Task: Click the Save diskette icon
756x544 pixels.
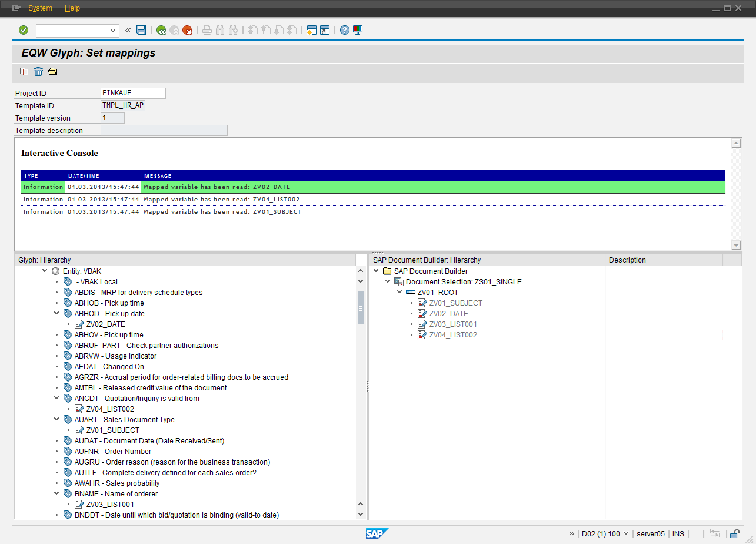Action: (141, 30)
